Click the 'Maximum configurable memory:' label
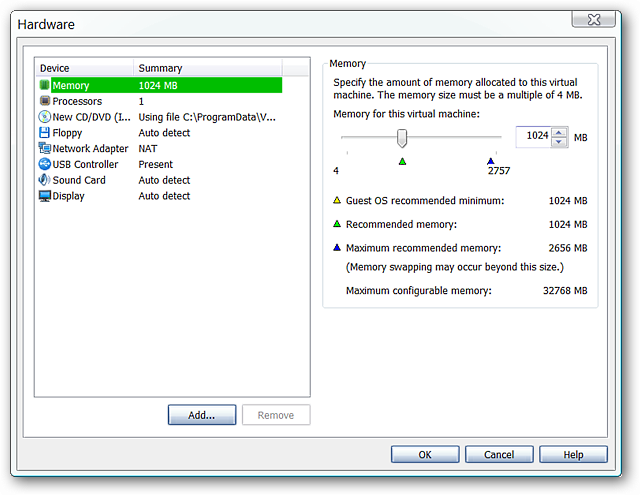Image resolution: width=640 pixels, height=495 pixels. 419,290
